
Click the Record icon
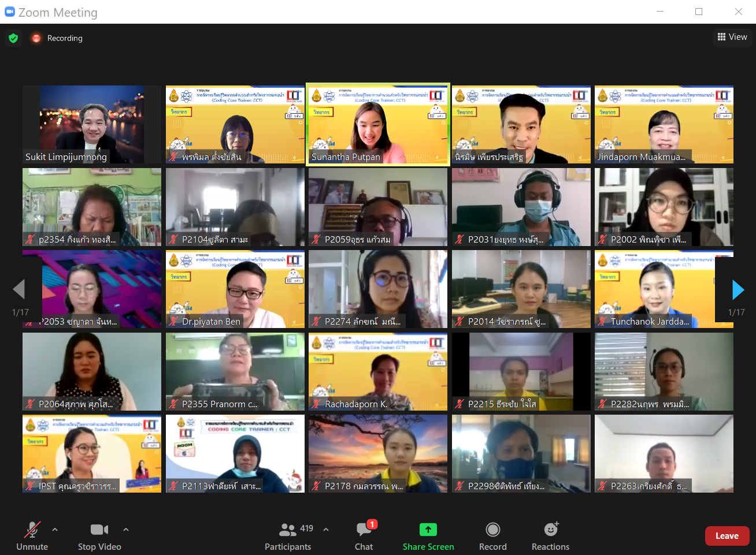pyautogui.click(x=493, y=529)
